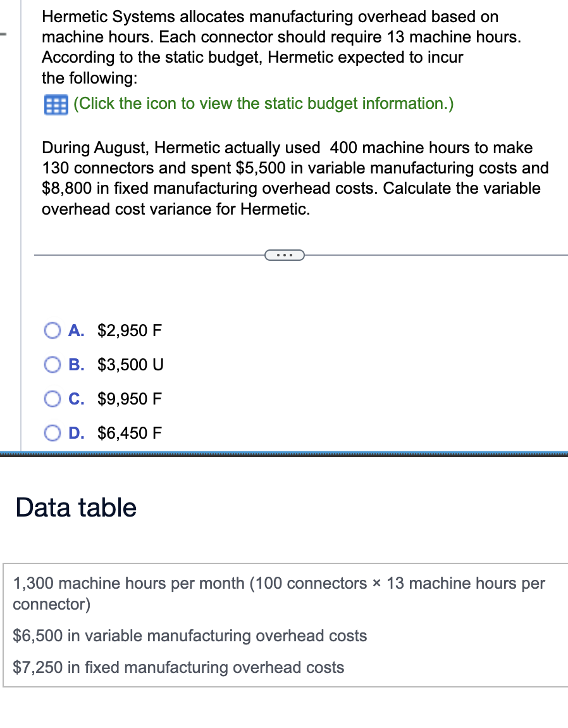568x728 pixels.
Task: Click the '$9,950 F' answer text
Action: (x=130, y=399)
